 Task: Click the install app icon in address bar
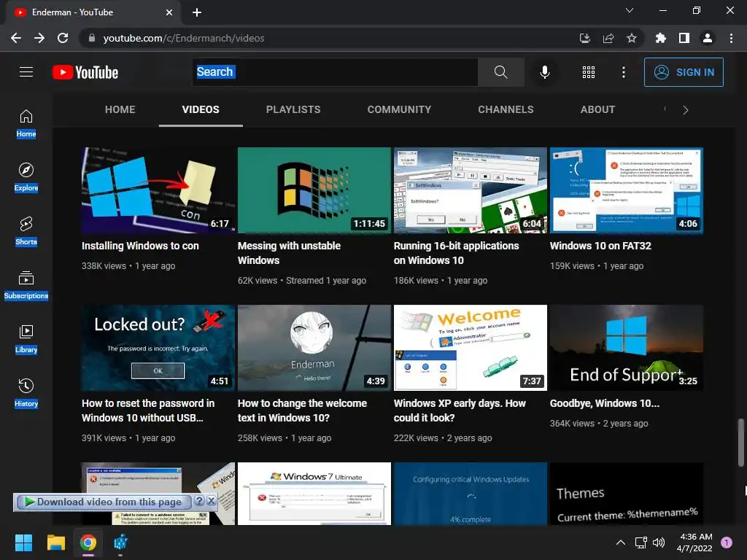(x=585, y=38)
